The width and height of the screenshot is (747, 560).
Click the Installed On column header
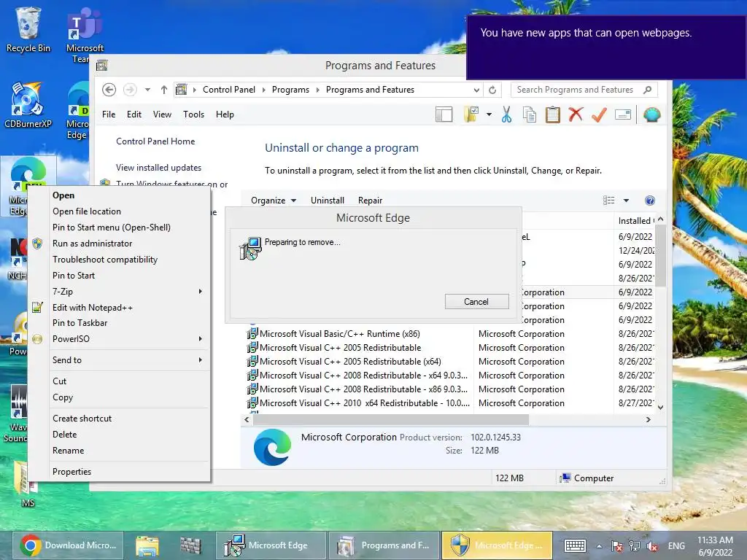click(635, 220)
